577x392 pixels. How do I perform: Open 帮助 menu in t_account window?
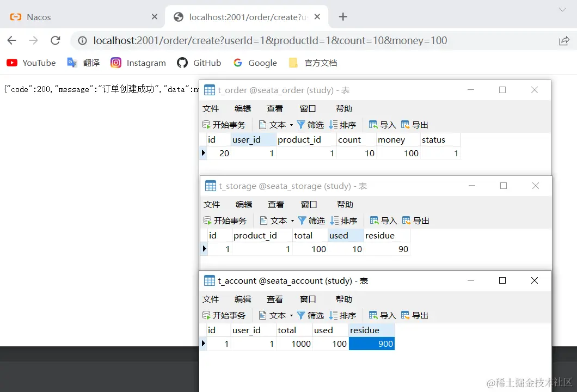(x=343, y=299)
